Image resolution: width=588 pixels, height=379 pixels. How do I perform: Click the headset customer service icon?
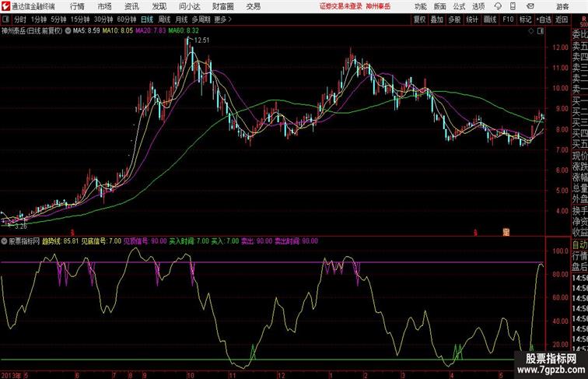coord(498,6)
